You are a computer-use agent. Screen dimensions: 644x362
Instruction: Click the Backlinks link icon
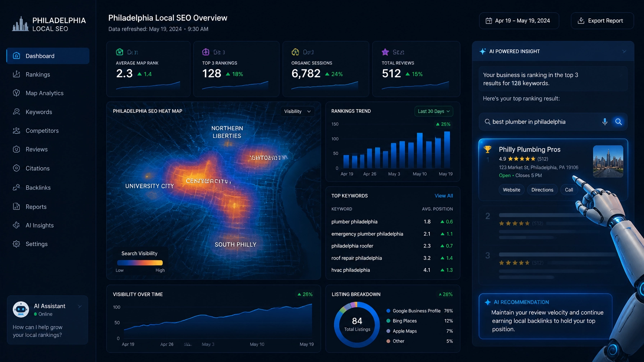[x=16, y=187]
